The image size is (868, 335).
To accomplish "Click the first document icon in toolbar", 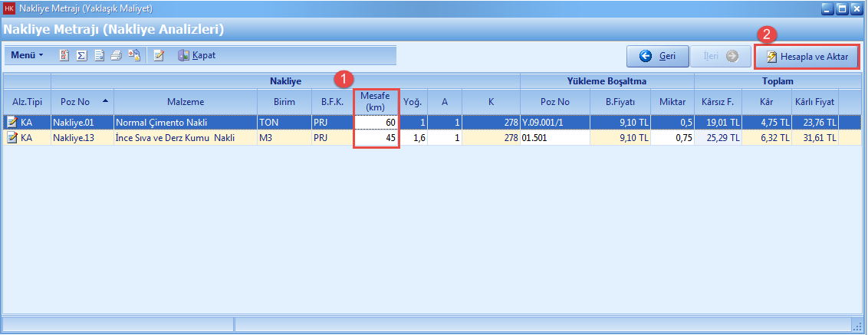I will (x=64, y=56).
